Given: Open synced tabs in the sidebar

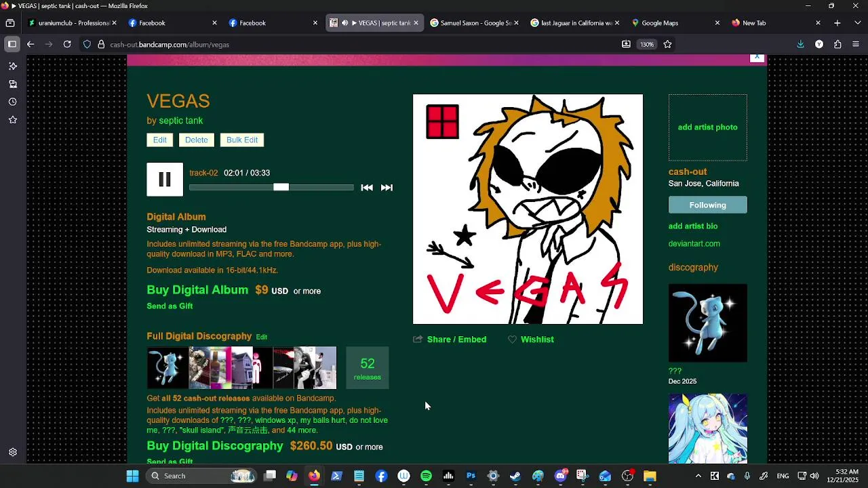Looking at the screenshot, I should click(12, 84).
